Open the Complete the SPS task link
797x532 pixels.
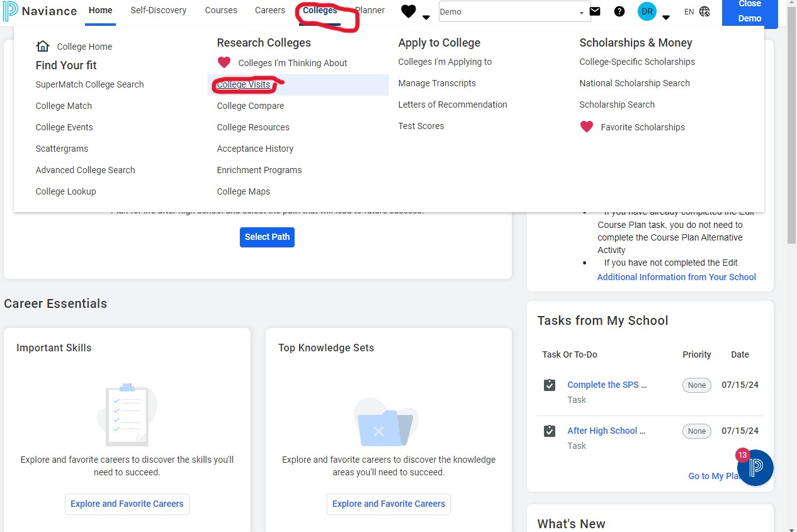tap(607, 385)
